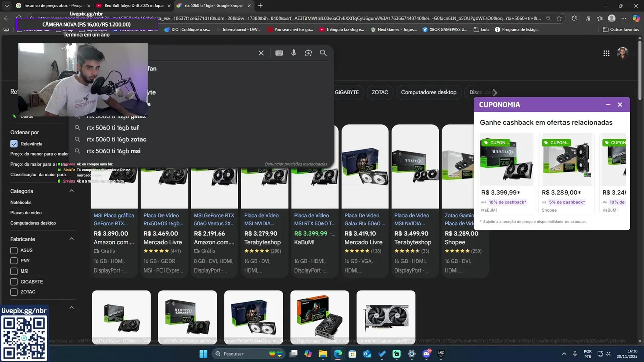
Task: Open the Windows Start menu
Action: pyautogui.click(x=203, y=354)
